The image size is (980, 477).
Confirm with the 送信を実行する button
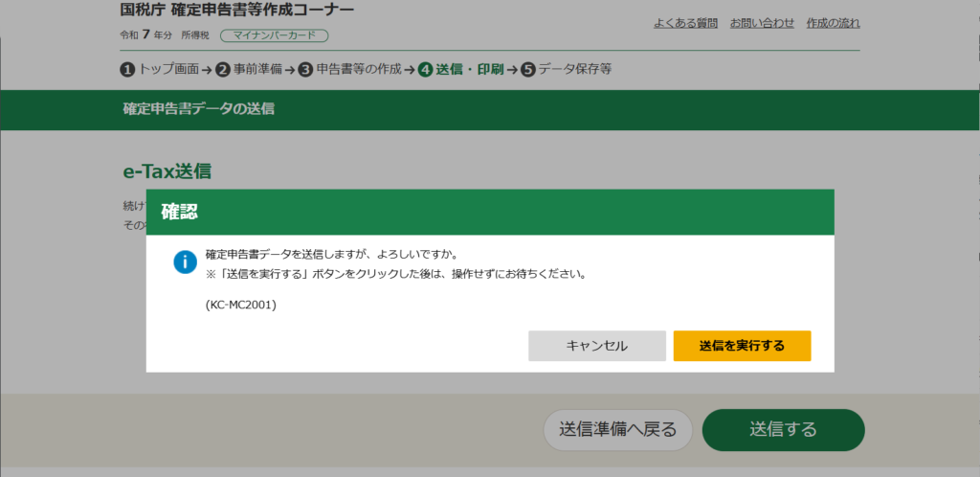[x=742, y=346]
